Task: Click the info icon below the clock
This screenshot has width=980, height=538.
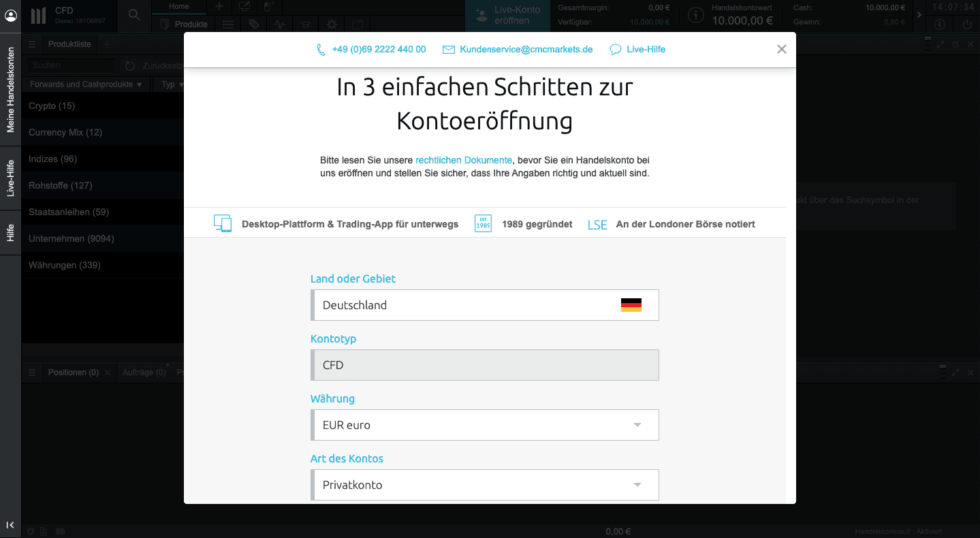Action: coord(940,25)
